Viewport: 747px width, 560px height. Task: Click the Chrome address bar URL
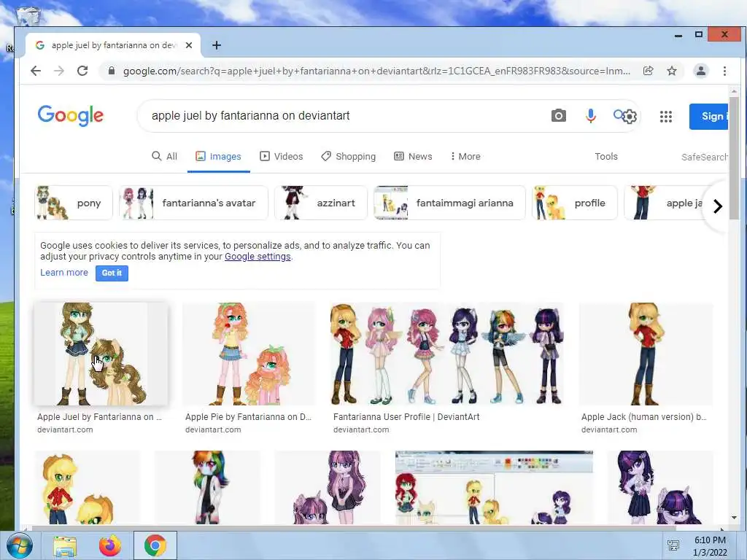point(376,71)
